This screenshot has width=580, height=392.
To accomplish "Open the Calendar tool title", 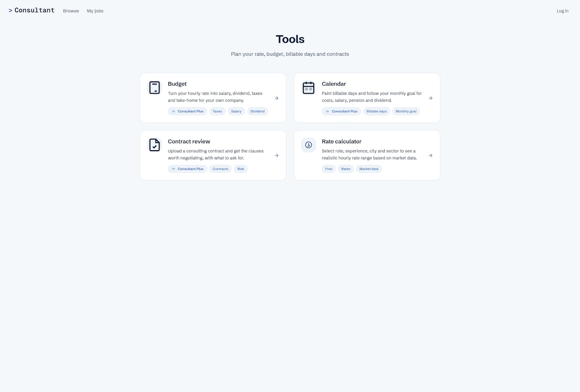I will pos(334,84).
